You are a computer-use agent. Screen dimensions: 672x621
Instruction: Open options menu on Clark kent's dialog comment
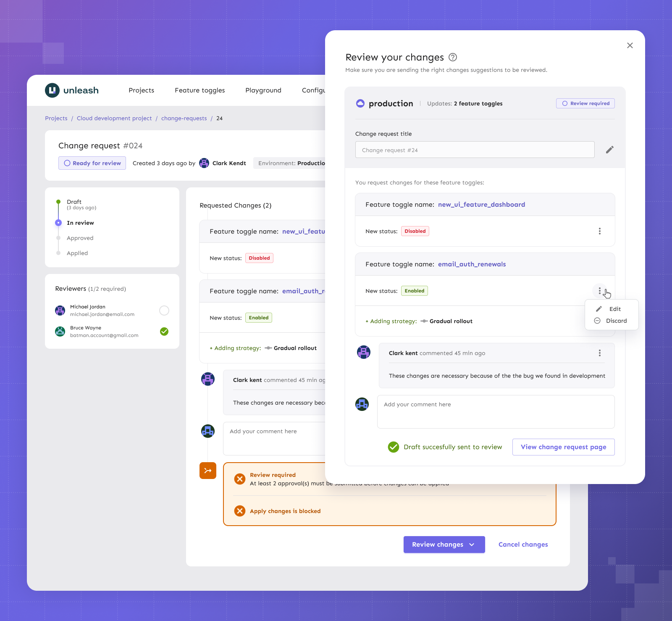click(x=600, y=353)
